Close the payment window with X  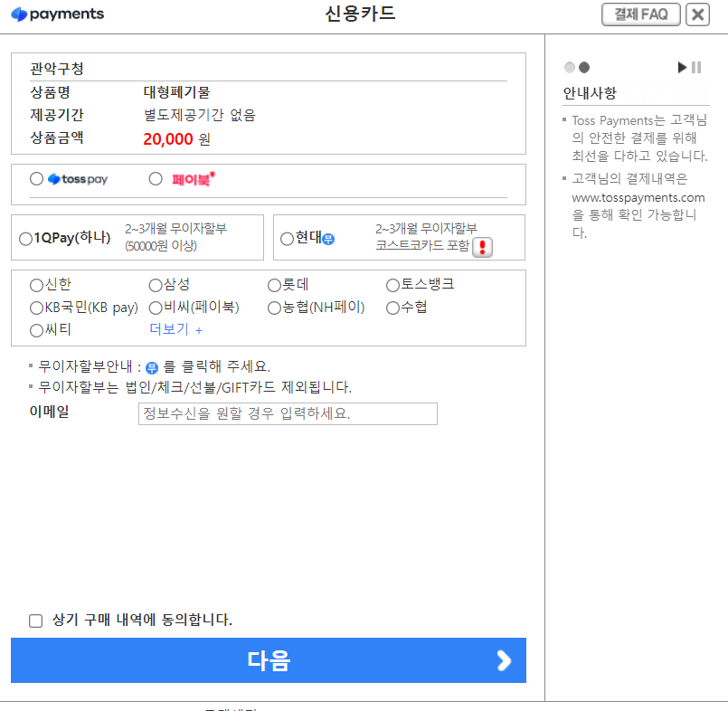(x=697, y=14)
